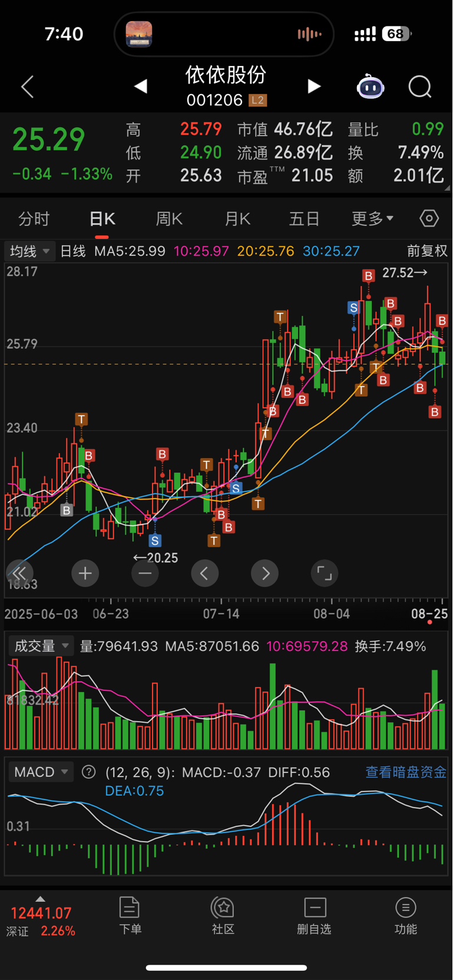Image resolution: width=453 pixels, height=980 pixels.
Task: Switch to previous stock with left triangle
Action: click(140, 87)
